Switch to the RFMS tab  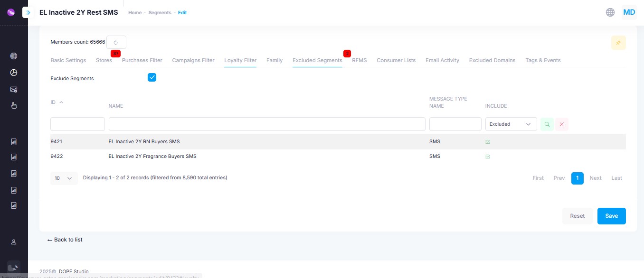point(360,60)
